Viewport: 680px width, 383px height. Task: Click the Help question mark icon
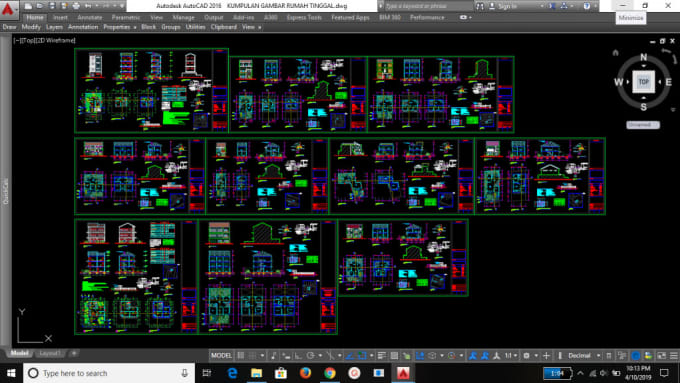tap(586, 6)
